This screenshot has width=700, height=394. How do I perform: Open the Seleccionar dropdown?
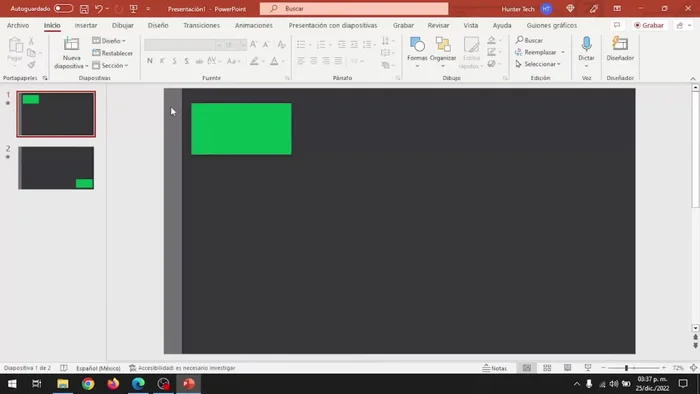pyautogui.click(x=538, y=64)
